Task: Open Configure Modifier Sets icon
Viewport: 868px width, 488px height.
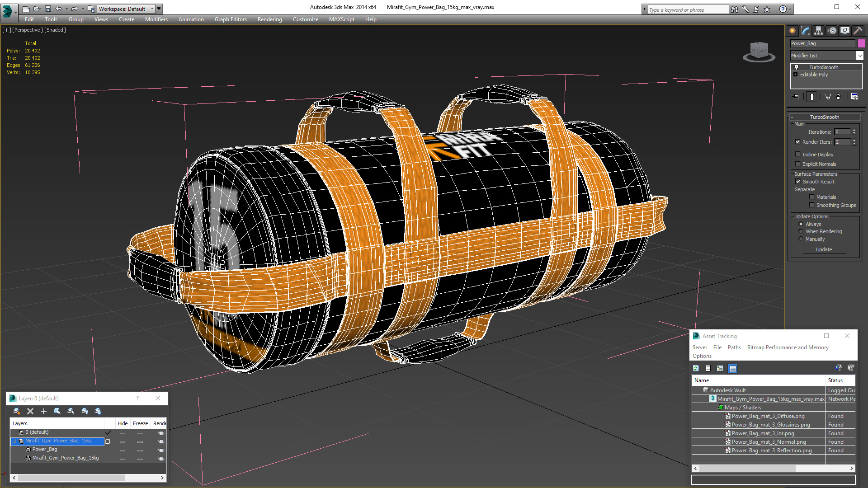Action: 854,97
